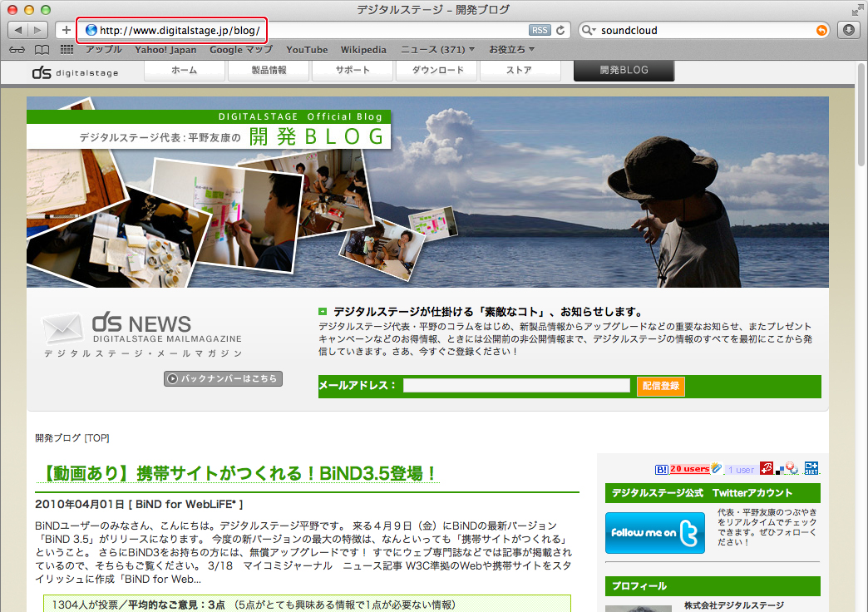
Task: Click the Hatena B! bookmark icon
Action: click(662, 470)
